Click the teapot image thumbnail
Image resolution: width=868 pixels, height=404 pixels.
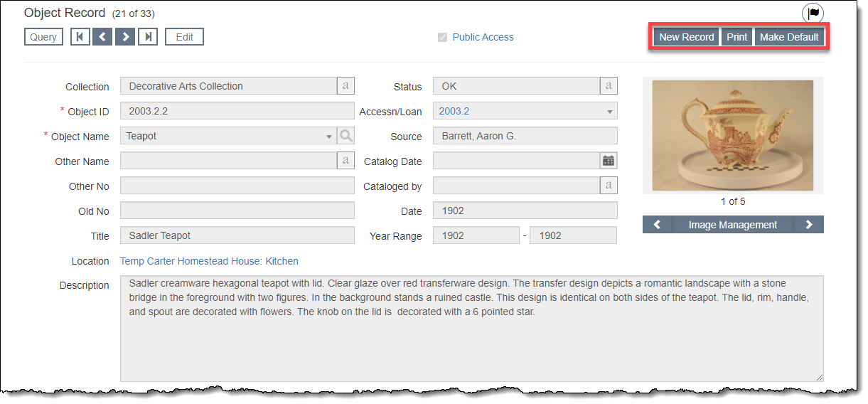(732, 135)
